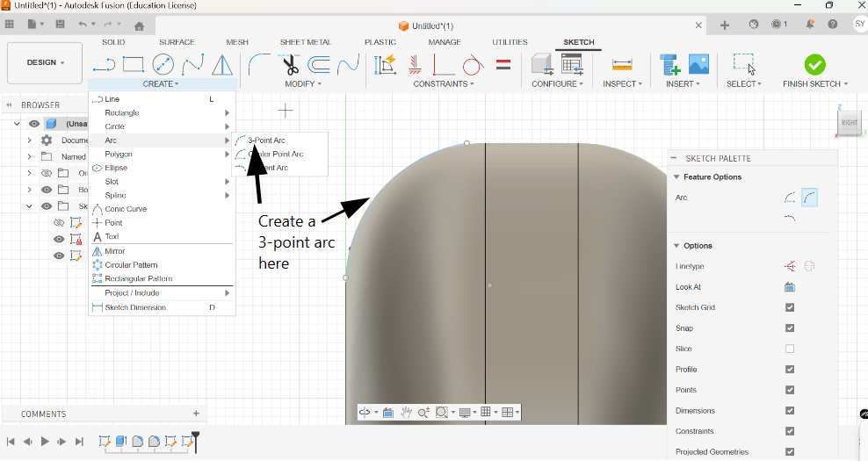The width and height of the screenshot is (868, 461).
Task: Open the DESIGN workspace dropdown
Action: point(45,63)
